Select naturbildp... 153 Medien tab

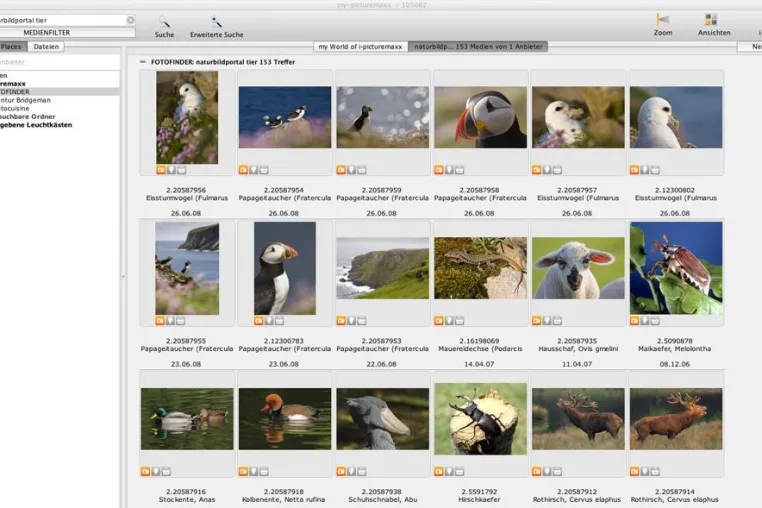click(x=478, y=47)
